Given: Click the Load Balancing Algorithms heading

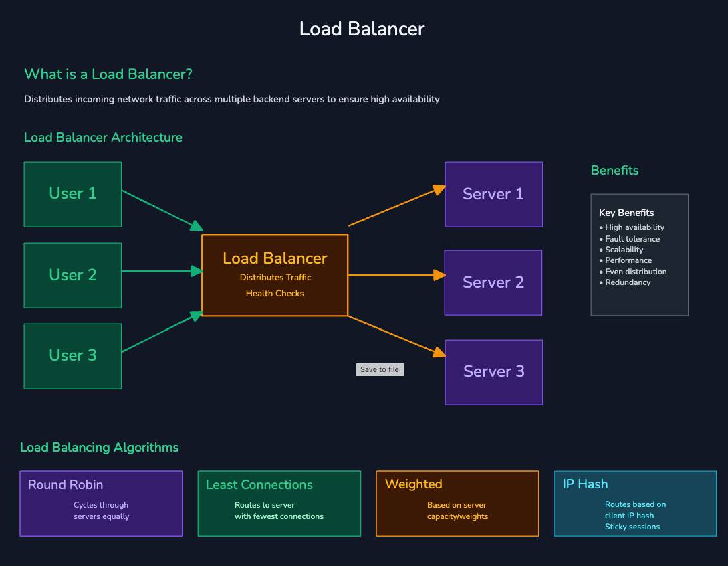Looking at the screenshot, I should tap(100, 447).
